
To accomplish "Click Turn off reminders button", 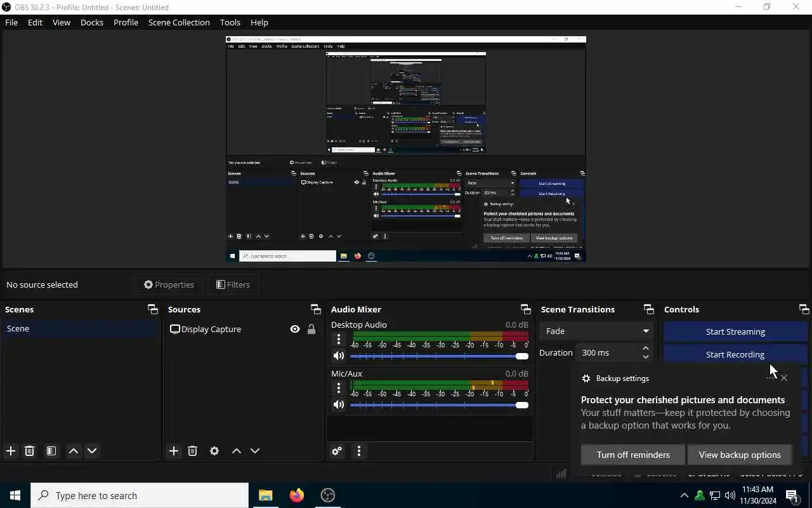I will (x=633, y=455).
